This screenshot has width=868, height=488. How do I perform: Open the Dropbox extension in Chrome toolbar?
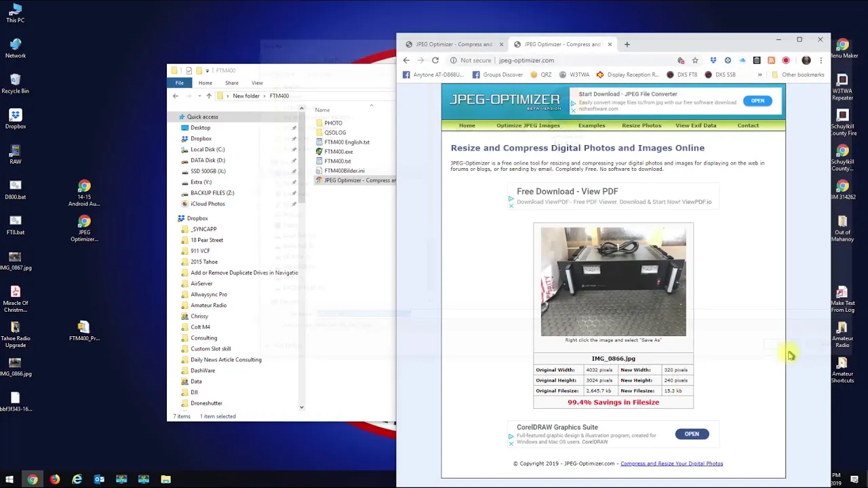(x=713, y=60)
